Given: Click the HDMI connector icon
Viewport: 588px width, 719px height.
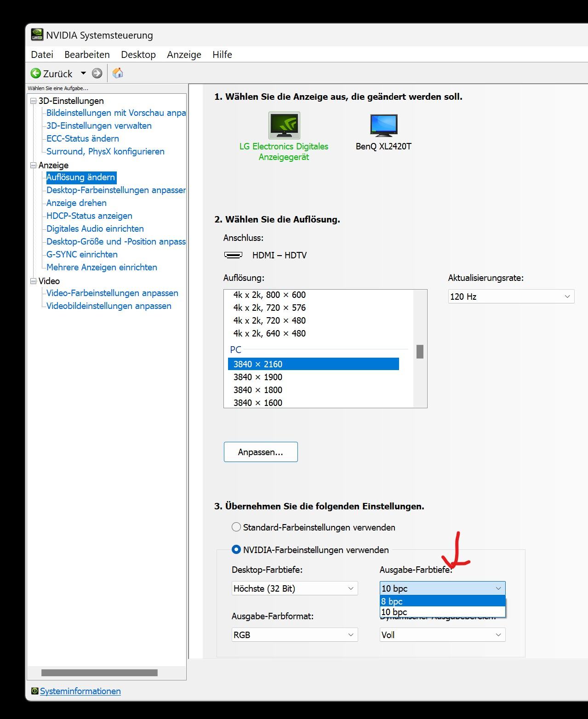Looking at the screenshot, I should [x=233, y=255].
